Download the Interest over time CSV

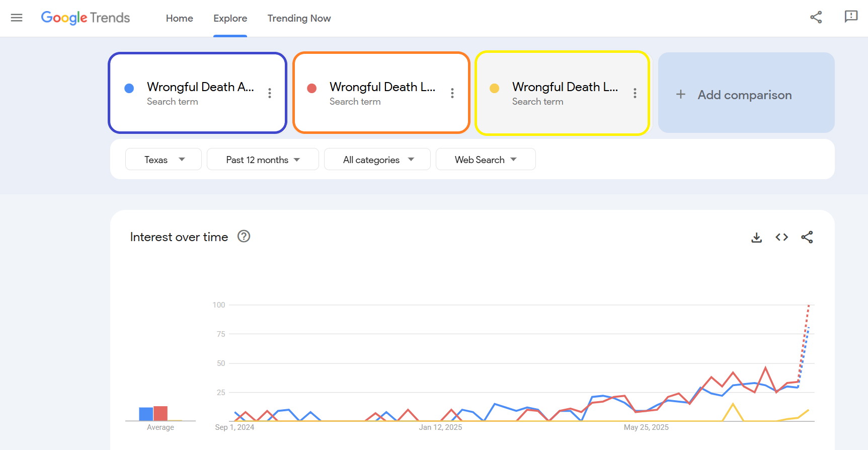(x=756, y=237)
